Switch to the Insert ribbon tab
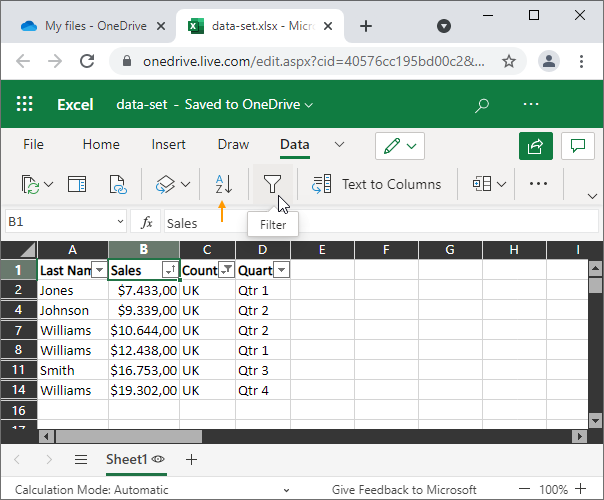The width and height of the screenshot is (604, 500). pos(168,144)
